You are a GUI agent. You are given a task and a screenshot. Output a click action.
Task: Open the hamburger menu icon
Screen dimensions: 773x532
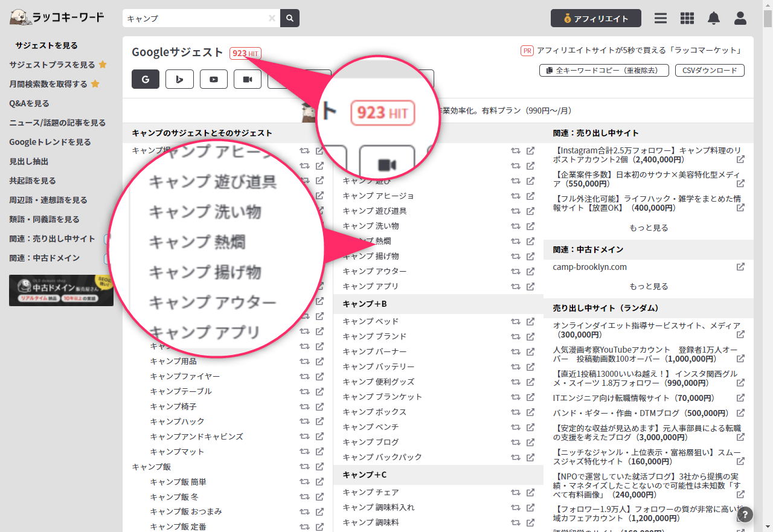[661, 18]
